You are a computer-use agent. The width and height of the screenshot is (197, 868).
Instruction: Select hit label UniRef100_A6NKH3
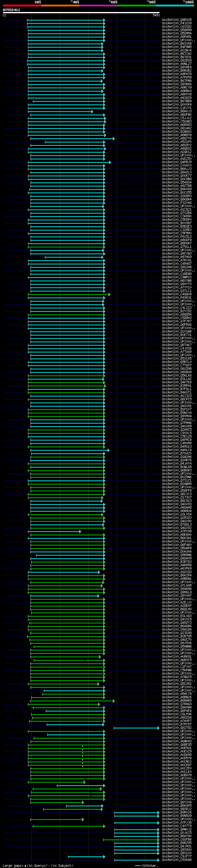tap(177, 741)
